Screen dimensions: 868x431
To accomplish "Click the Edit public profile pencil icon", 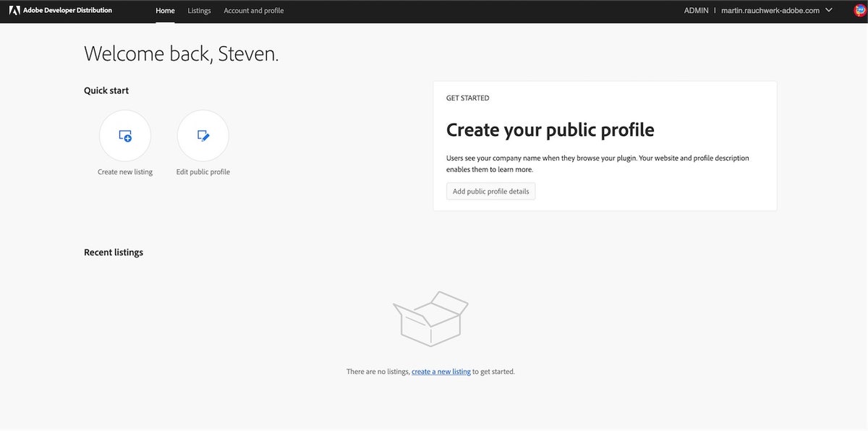I will tap(203, 136).
